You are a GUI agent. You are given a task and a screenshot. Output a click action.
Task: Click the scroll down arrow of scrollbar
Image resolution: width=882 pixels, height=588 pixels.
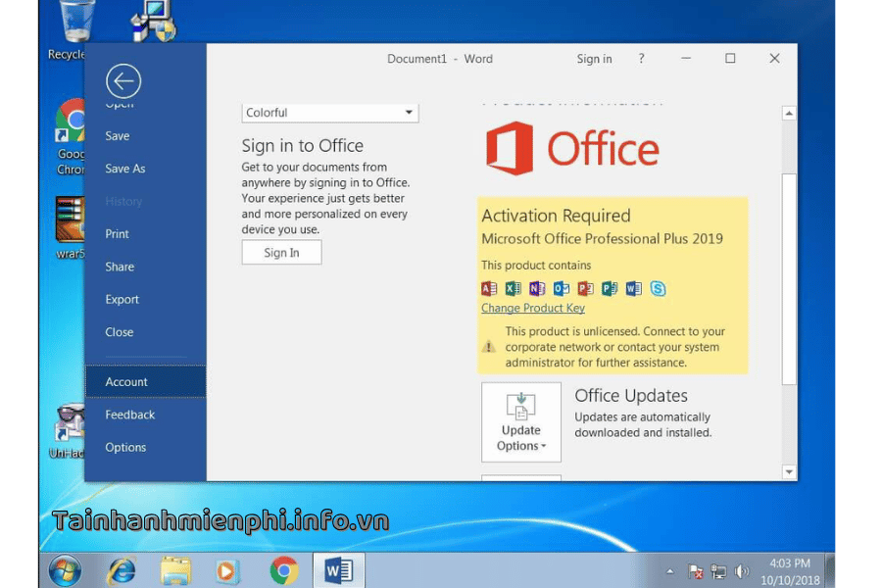pyautogui.click(x=789, y=472)
